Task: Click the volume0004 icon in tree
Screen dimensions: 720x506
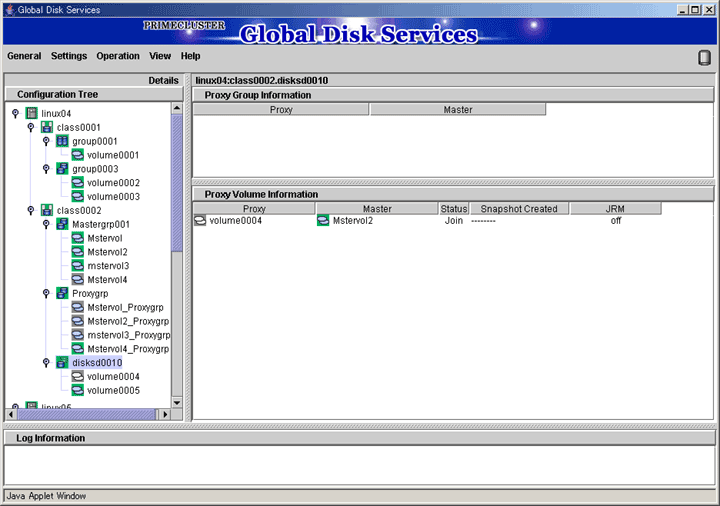Action: coord(78,376)
